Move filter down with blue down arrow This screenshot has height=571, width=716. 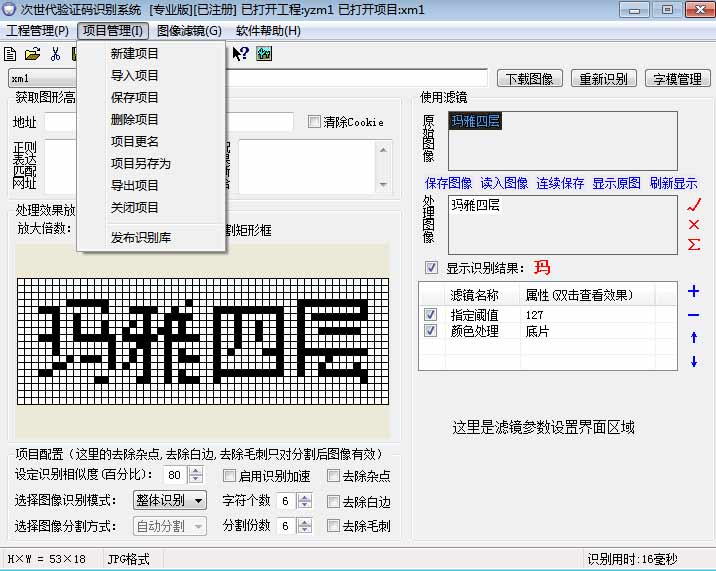tap(694, 361)
